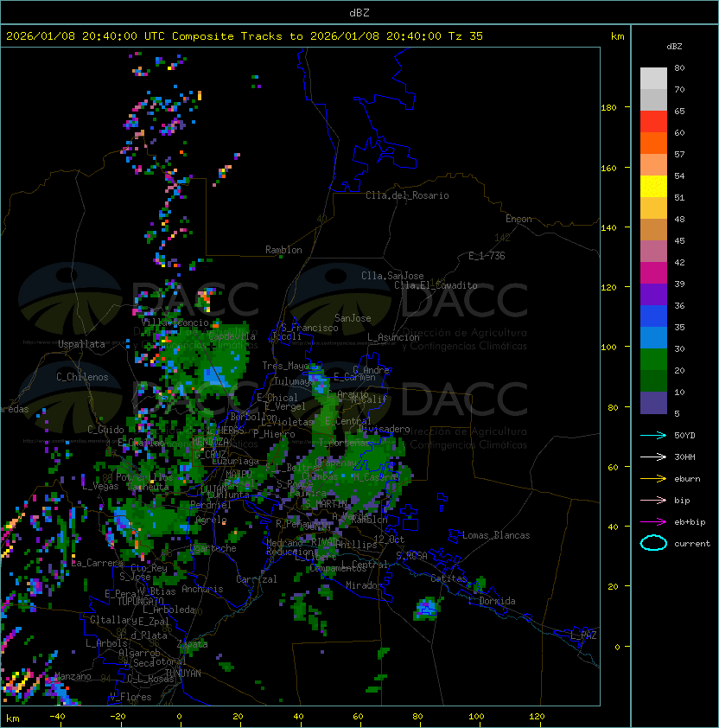The height and width of the screenshot is (728, 719).
Task: Click the light gray 70-80 dBZ swatch
Action: [653, 78]
